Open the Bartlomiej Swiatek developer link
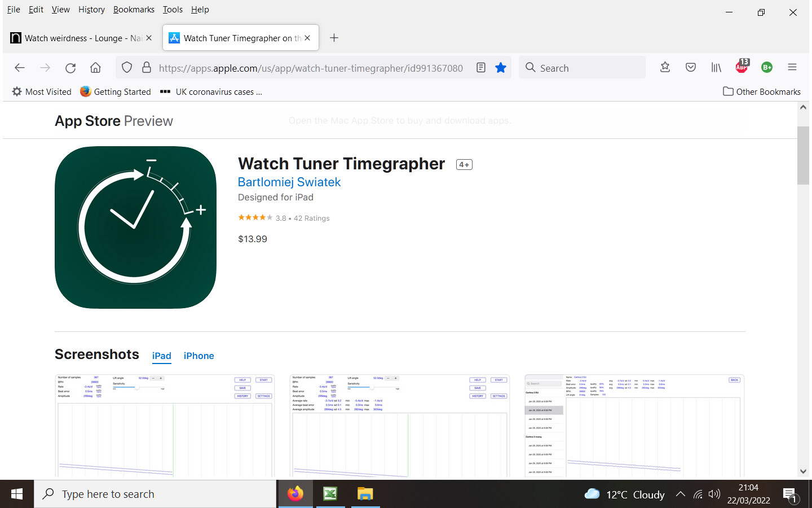Viewport: 812px width, 508px height. click(x=289, y=182)
